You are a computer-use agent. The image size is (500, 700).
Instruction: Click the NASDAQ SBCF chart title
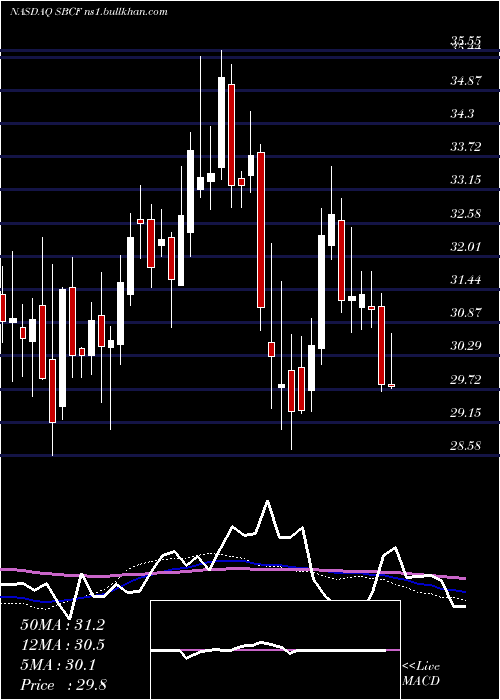click(x=88, y=11)
